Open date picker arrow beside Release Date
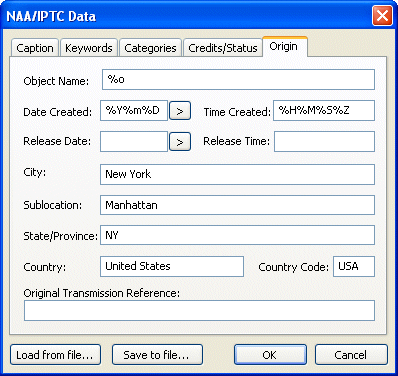 pos(180,142)
